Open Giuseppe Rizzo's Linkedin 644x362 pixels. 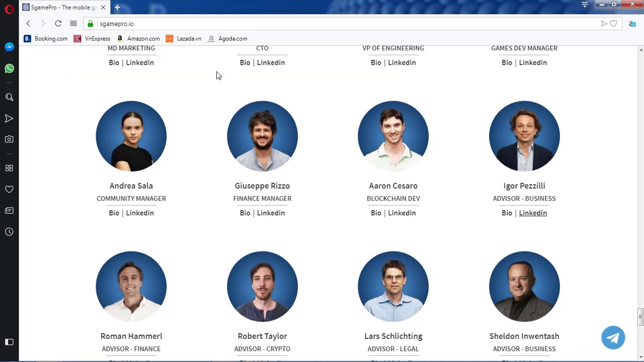(271, 213)
